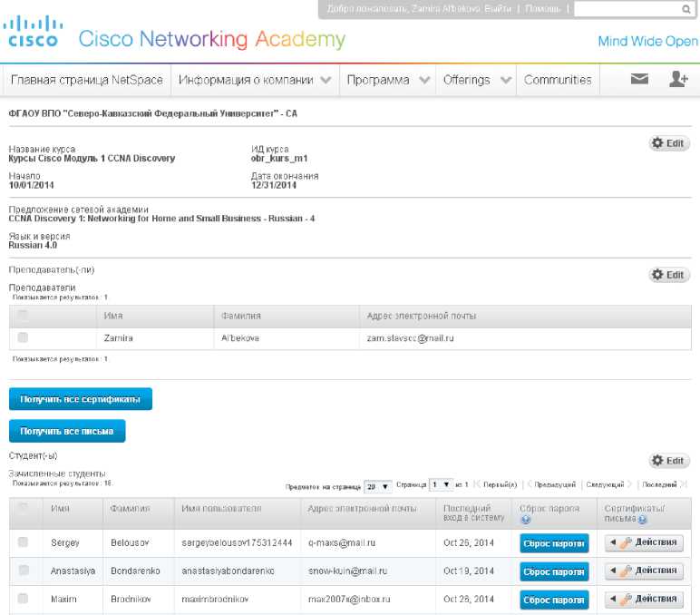Open the mail envelope icon
The height and width of the screenshot is (615, 700).
pos(639,79)
